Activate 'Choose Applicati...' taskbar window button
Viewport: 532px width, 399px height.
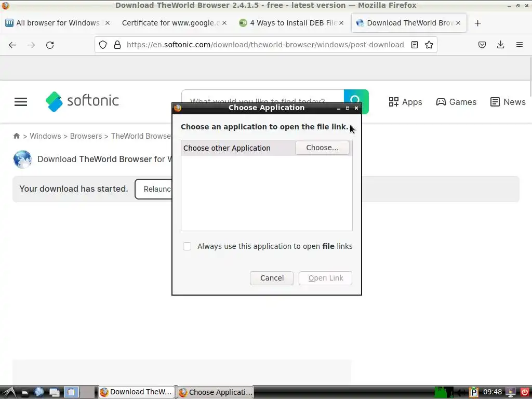click(x=216, y=392)
